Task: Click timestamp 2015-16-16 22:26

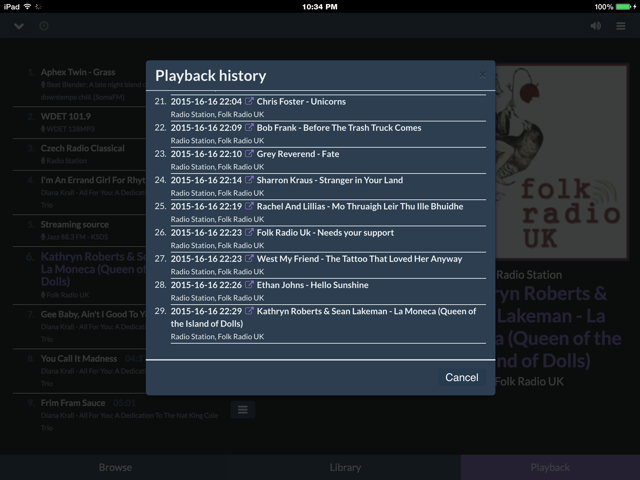Action: 206,285
